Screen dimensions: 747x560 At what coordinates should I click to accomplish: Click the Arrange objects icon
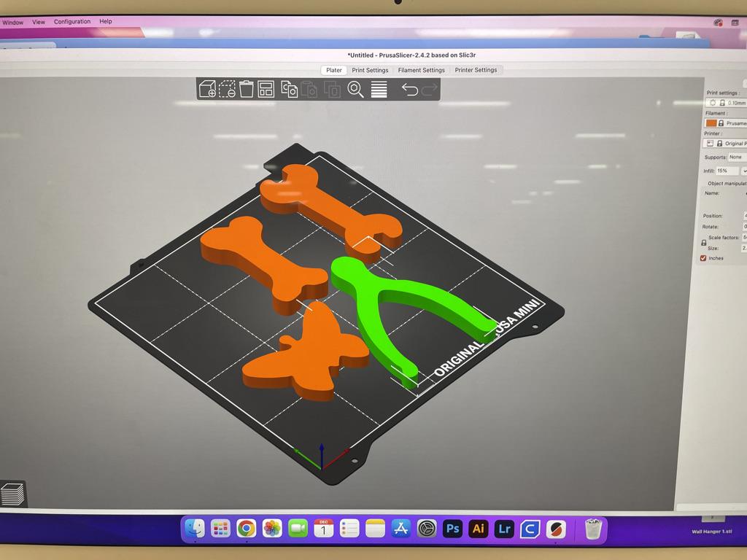(266, 89)
